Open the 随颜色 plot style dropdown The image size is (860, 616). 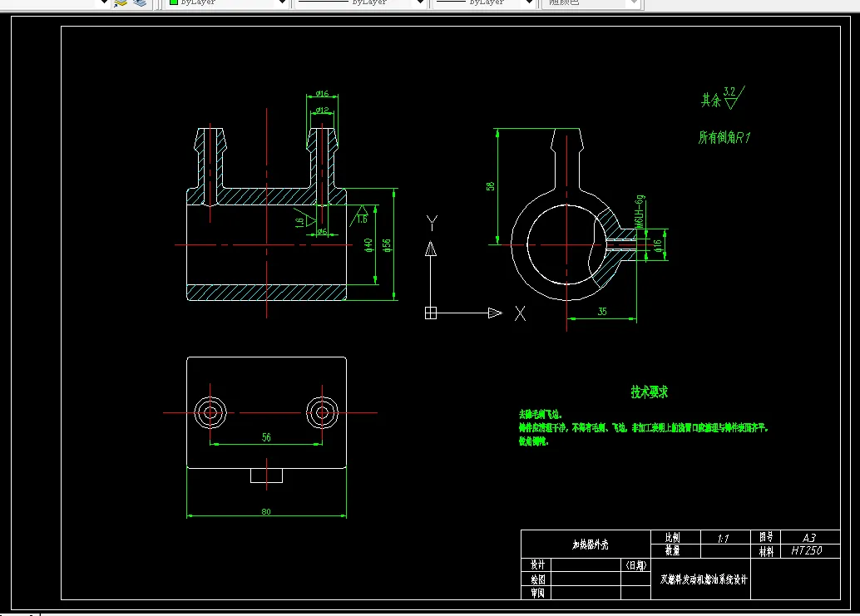coord(591,2)
